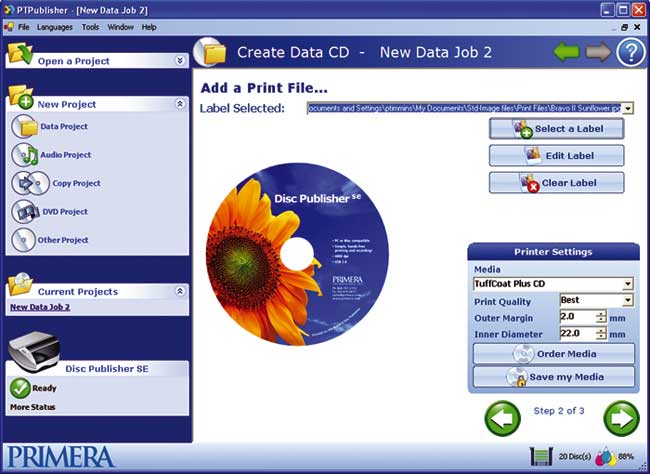Click the Current Projects folder disc icon
This screenshot has width=650, height=474.
point(20,284)
